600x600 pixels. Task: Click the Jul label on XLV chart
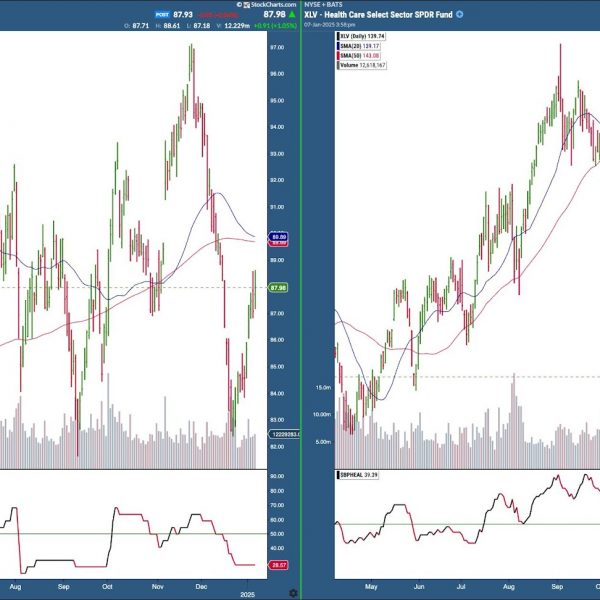(461, 587)
